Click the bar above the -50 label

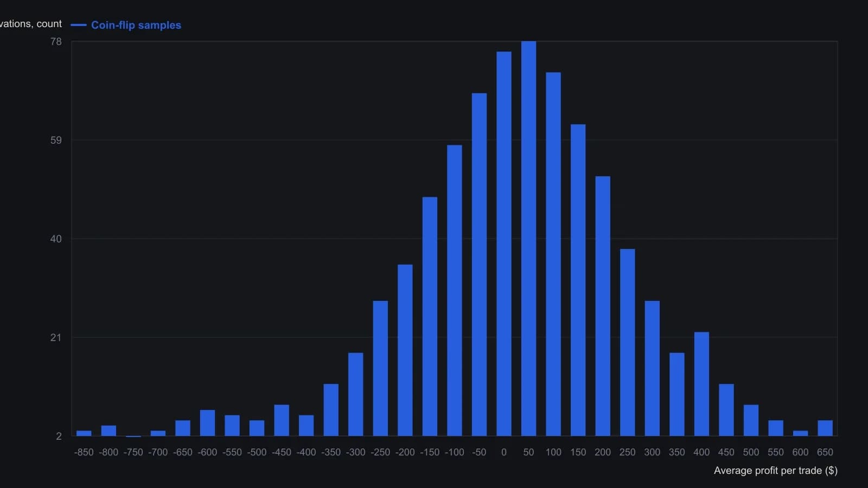[x=479, y=265]
